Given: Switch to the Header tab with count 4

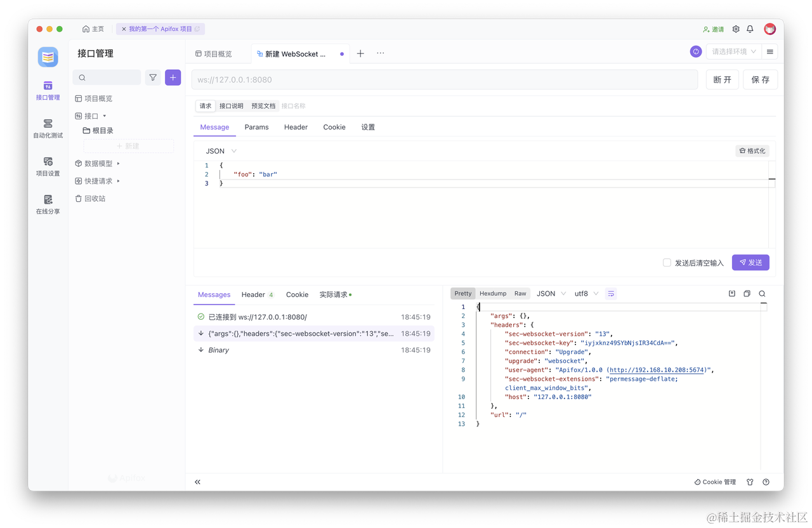Looking at the screenshot, I should tap(252, 294).
